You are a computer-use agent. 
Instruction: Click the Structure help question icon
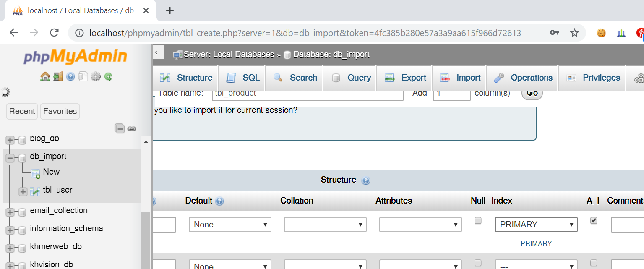click(x=366, y=180)
